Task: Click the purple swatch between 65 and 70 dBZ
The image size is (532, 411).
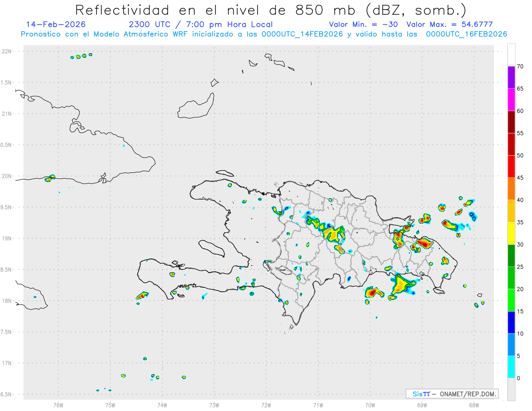Action: 511,77
